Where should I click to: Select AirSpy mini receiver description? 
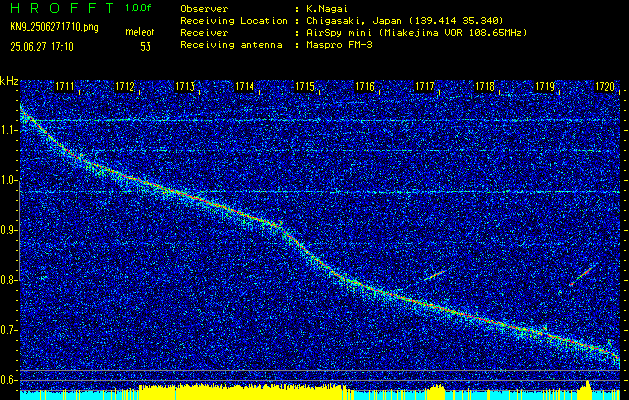[x=417, y=33]
